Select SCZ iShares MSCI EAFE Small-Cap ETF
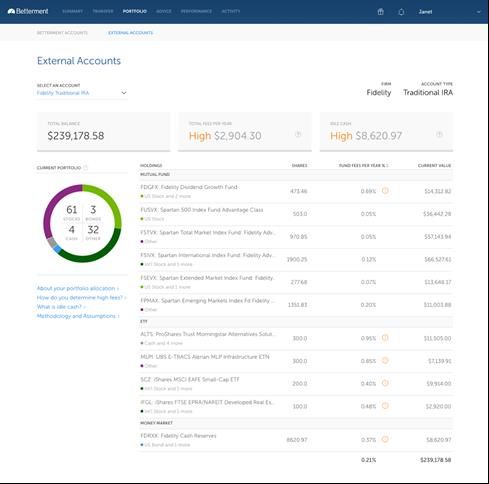The image size is (489, 484). (x=295, y=384)
